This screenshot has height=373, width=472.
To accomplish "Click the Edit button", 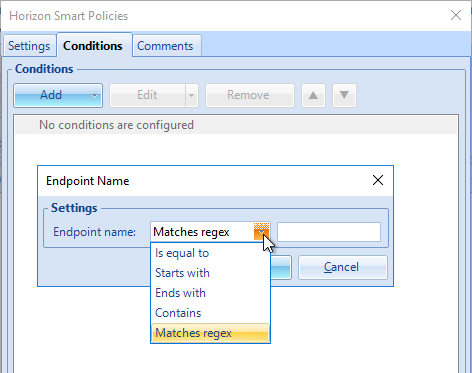I will click(147, 95).
